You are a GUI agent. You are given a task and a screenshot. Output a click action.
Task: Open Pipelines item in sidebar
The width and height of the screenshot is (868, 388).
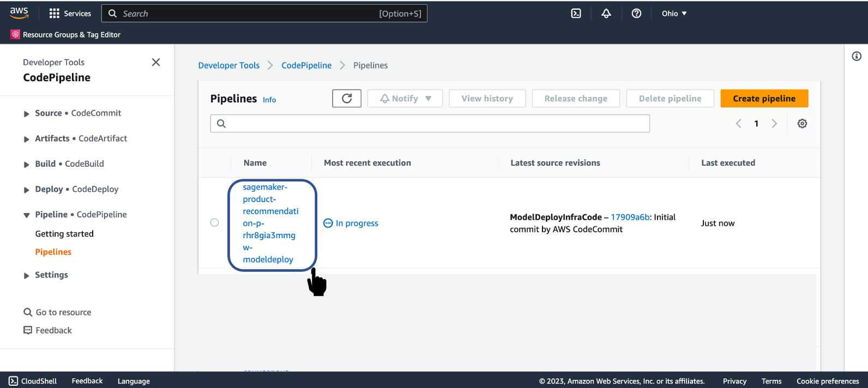pyautogui.click(x=53, y=252)
